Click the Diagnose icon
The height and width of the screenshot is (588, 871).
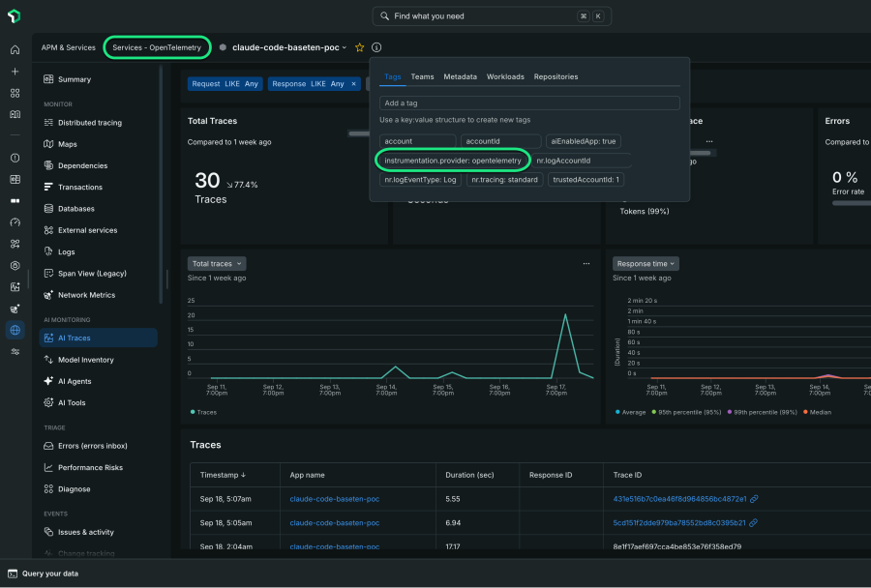(48, 489)
